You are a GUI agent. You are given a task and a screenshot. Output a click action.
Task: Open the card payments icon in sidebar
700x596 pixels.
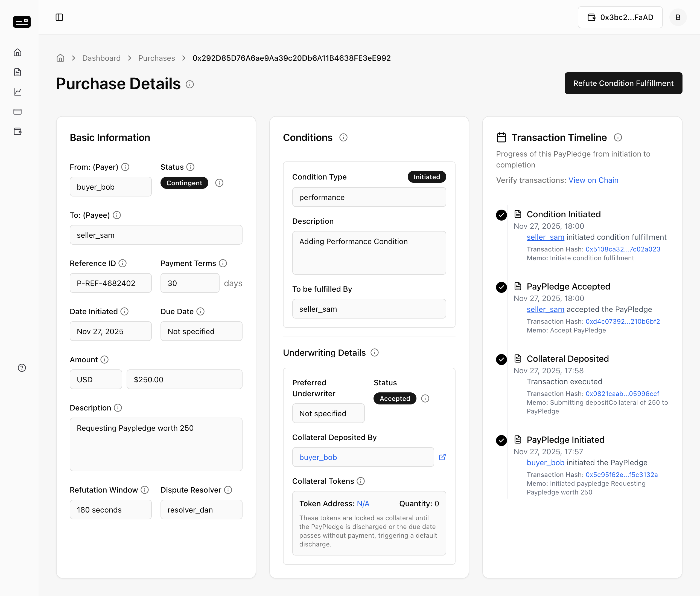(17, 111)
